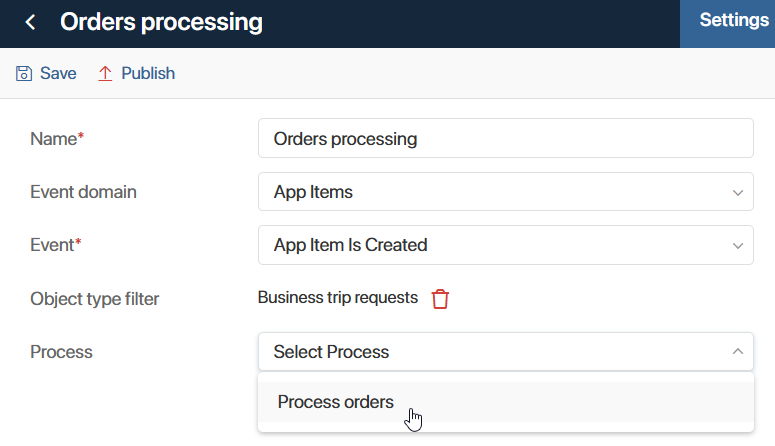Open the Settings tab
The image size is (775, 446).
734,20
